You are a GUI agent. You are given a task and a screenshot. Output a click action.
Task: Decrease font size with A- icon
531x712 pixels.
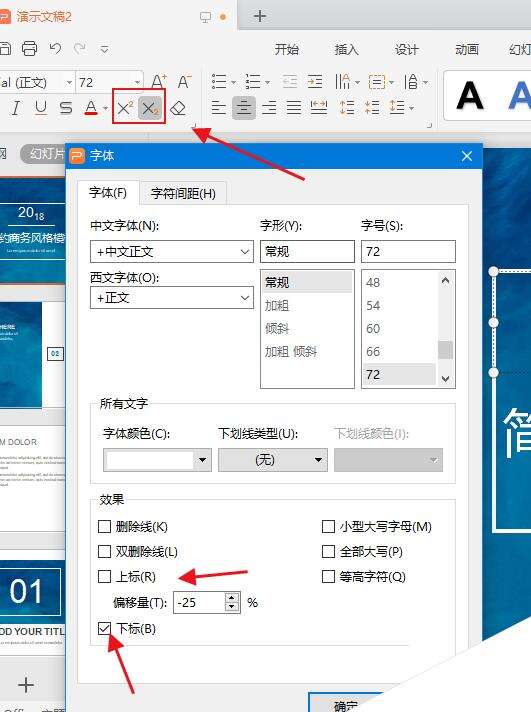tap(184, 82)
